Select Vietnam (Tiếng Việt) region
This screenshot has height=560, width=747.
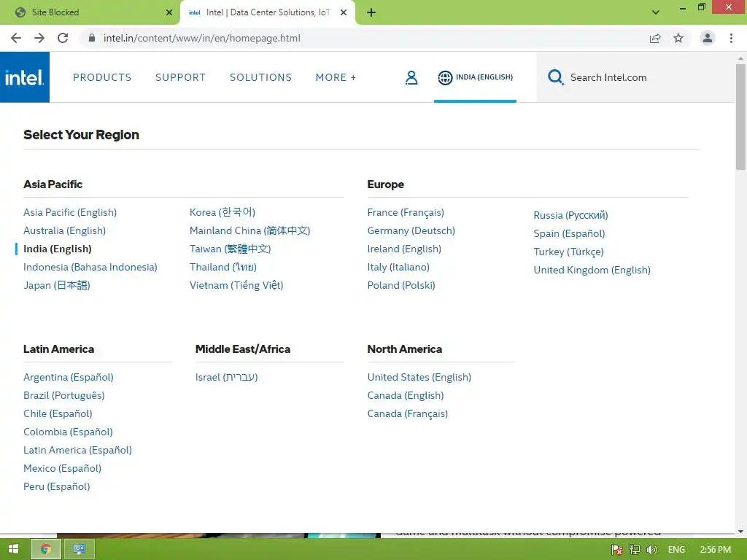coord(236,285)
